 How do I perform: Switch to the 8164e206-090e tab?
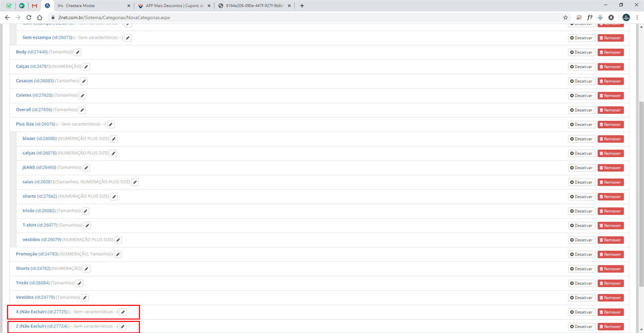click(254, 6)
